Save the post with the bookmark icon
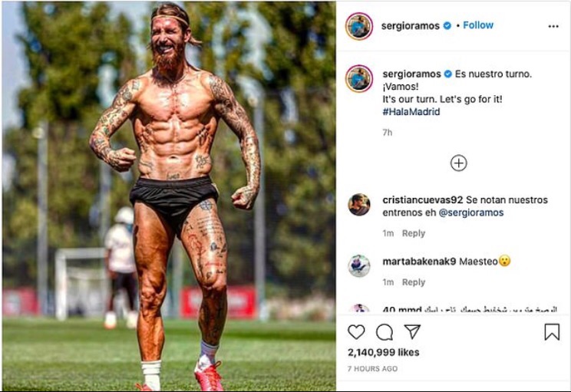Image resolution: width=571 pixels, height=392 pixels. click(552, 332)
